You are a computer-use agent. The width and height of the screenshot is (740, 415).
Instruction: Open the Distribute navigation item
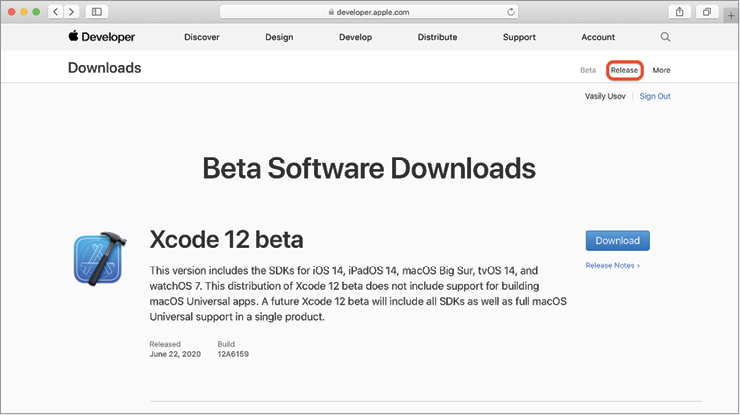(437, 37)
